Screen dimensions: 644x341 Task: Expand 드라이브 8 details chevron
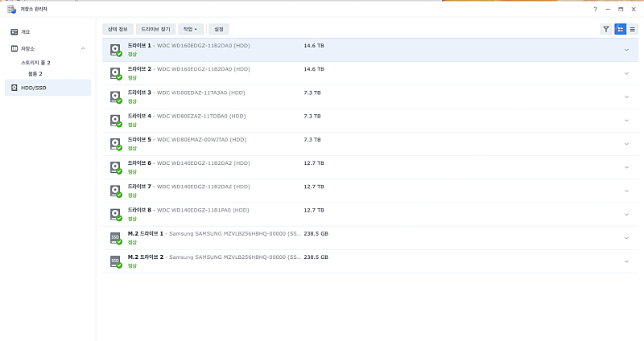point(626,214)
